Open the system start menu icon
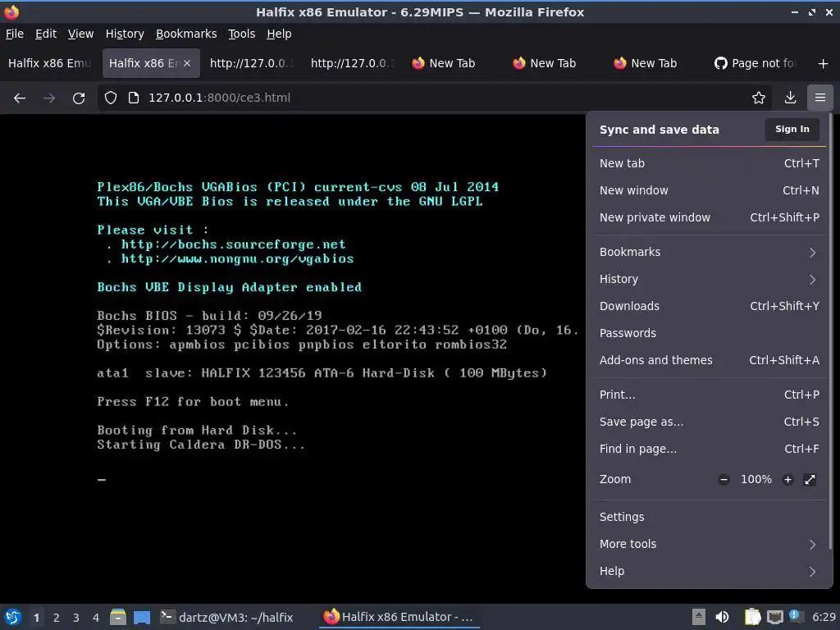 tap(13, 617)
